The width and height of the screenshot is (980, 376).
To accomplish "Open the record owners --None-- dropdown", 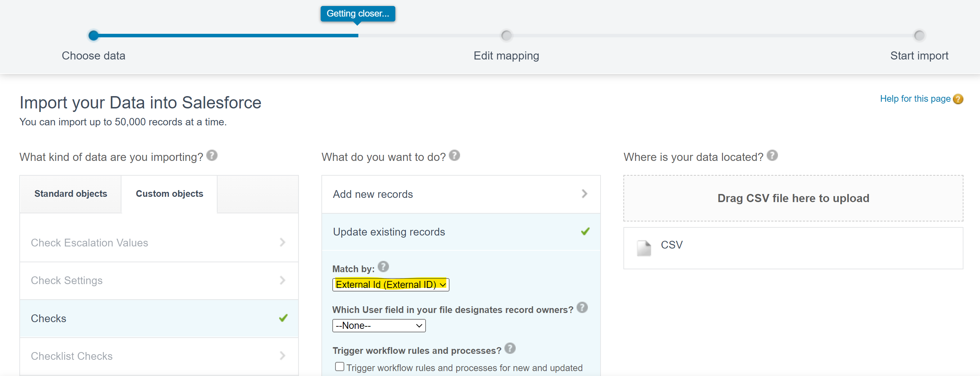I will coord(378,326).
